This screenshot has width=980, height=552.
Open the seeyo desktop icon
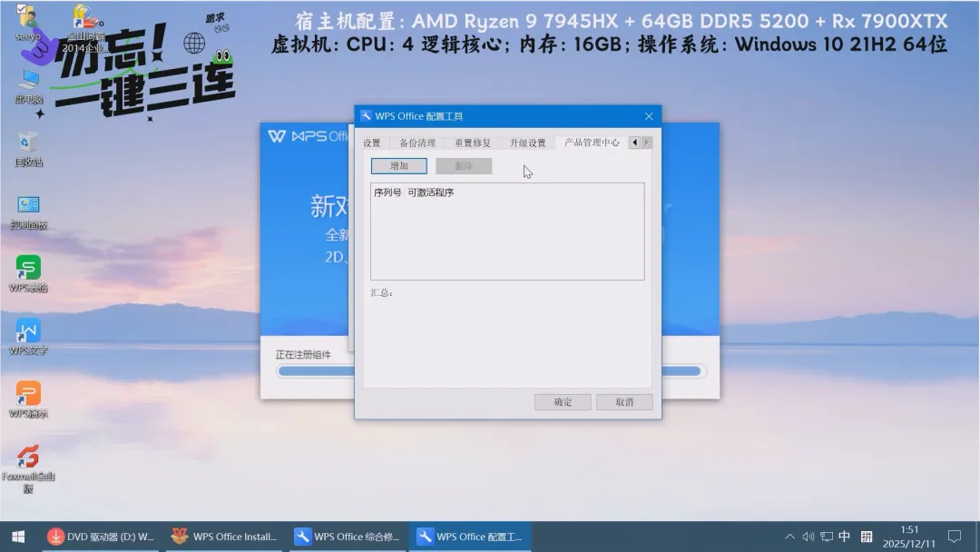pyautogui.click(x=27, y=23)
